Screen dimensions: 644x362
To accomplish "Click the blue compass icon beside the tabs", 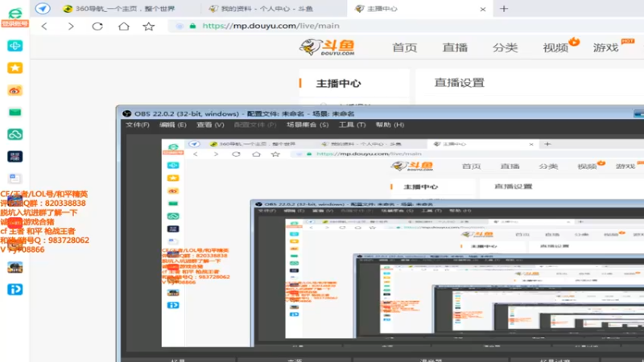I will (x=43, y=8).
